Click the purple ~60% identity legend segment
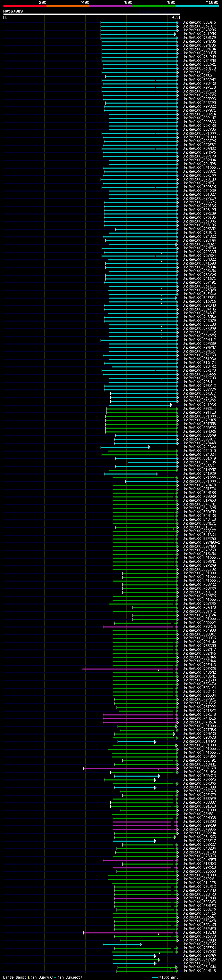 [x=111, y=6]
